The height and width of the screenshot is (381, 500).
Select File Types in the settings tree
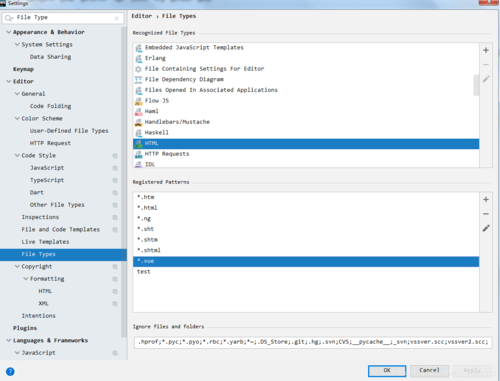63,254
